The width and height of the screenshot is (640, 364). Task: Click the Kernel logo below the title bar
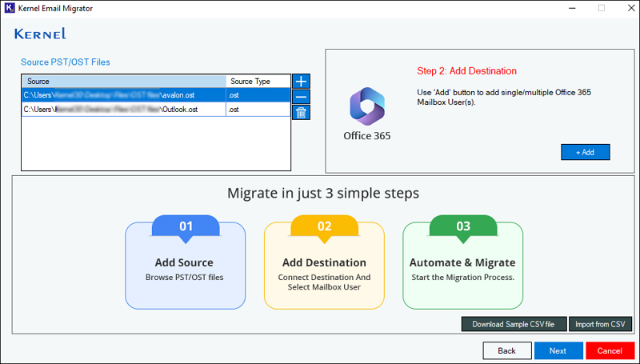(x=40, y=34)
